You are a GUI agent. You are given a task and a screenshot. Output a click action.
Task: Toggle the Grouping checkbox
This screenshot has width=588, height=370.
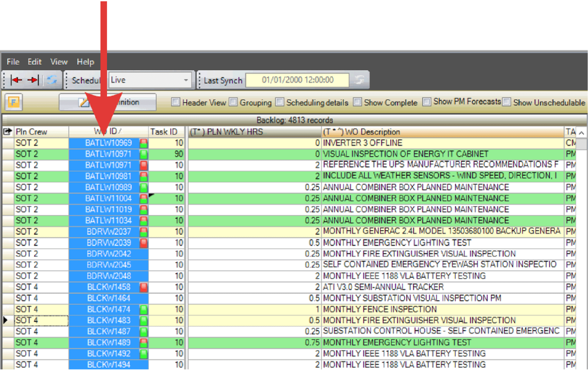pyautogui.click(x=233, y=102)
